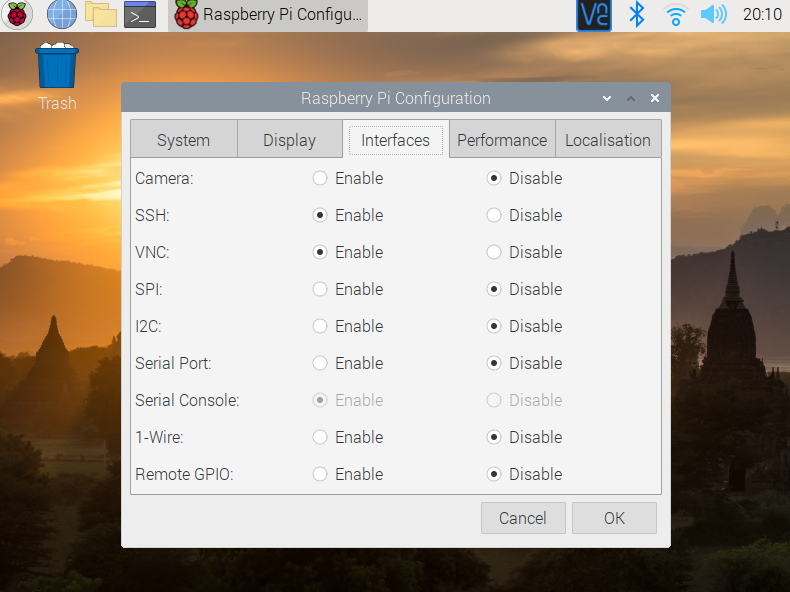The image size is (790, 592).
Task: Click the "VNC:" label
Action: pyautogui.click(x=152, y=252)
